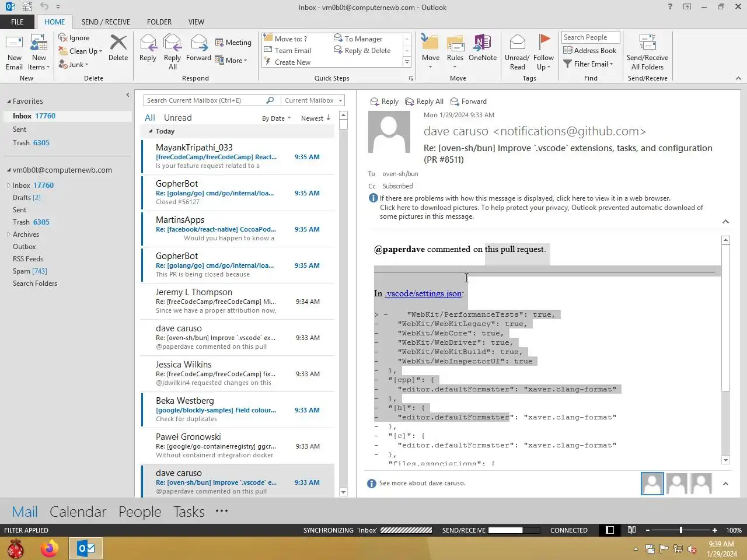Viewport: 747px width, 560px height.
Task: Click Forward in reading pane
Action: point(469,101)
